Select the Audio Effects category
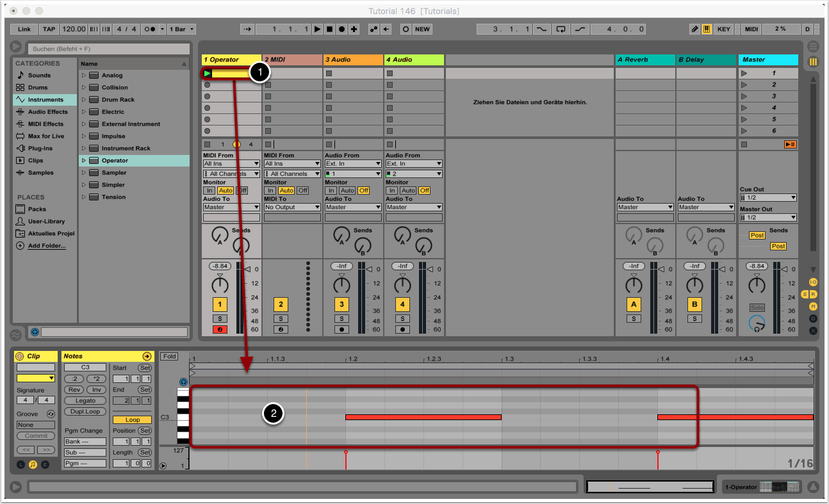The image size is (829, 504). 47,112
